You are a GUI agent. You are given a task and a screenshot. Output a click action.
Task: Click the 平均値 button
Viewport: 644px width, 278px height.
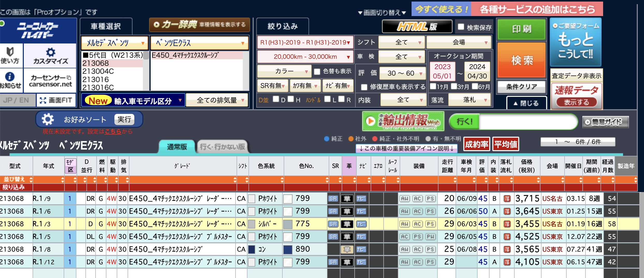(506, 144)
